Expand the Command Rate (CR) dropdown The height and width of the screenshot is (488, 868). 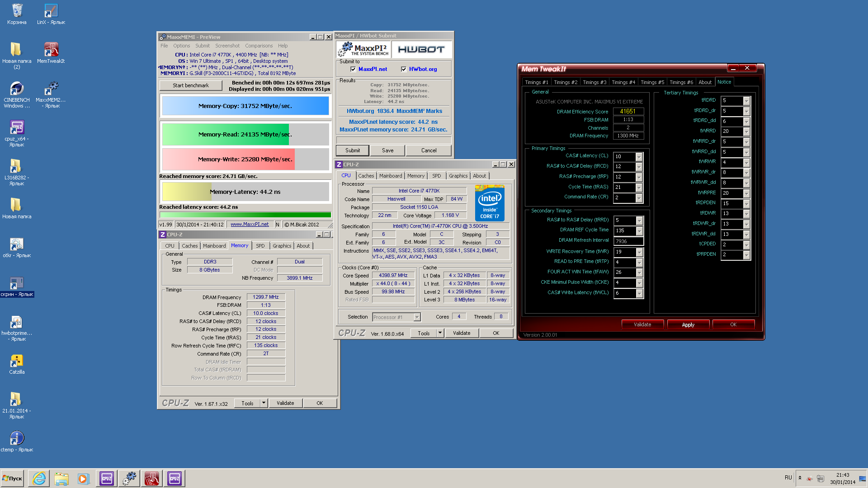click(x=639, y=198)
